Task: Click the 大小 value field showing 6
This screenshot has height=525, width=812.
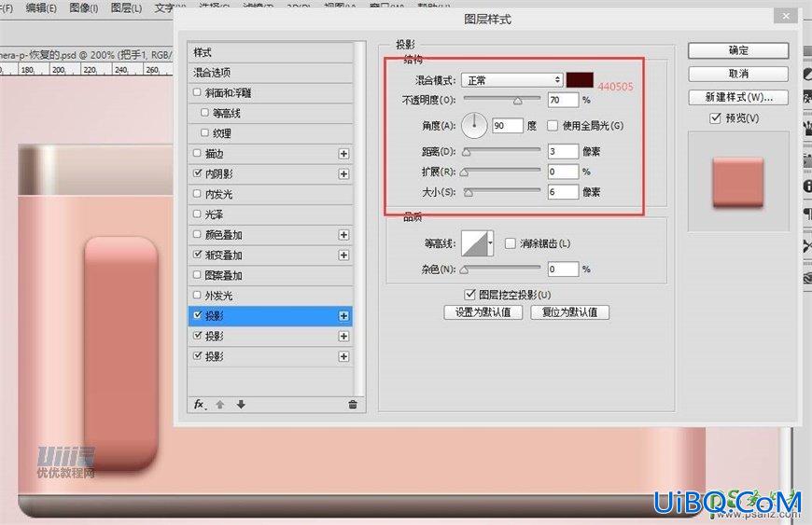Action: [563, 192]
